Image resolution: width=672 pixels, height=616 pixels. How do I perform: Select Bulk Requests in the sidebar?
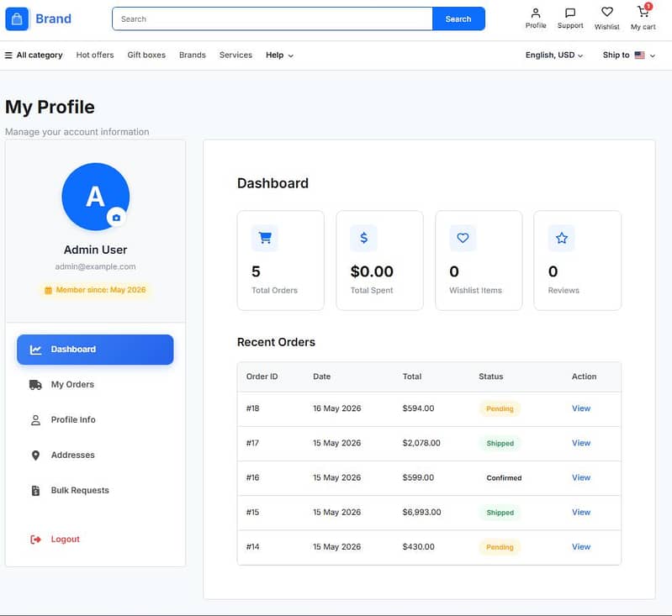pos(95,491)
